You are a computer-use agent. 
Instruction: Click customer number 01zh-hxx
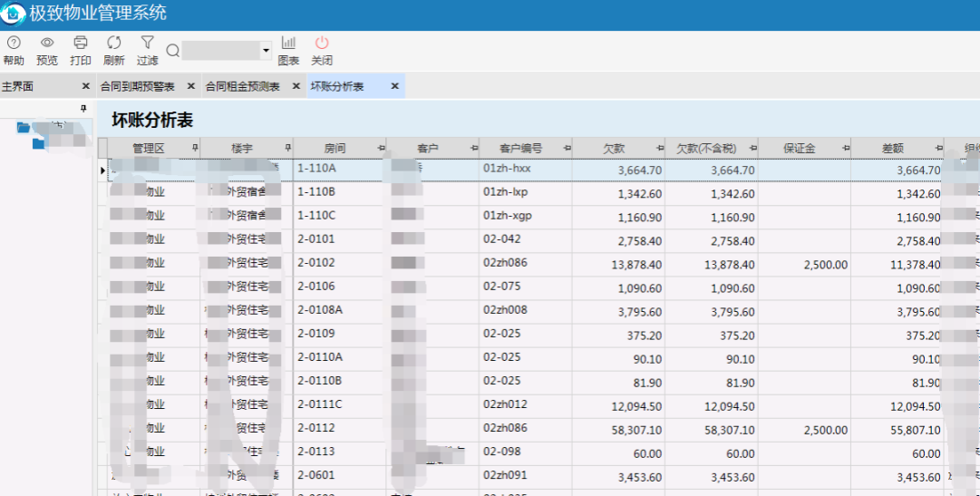(507, 169)
